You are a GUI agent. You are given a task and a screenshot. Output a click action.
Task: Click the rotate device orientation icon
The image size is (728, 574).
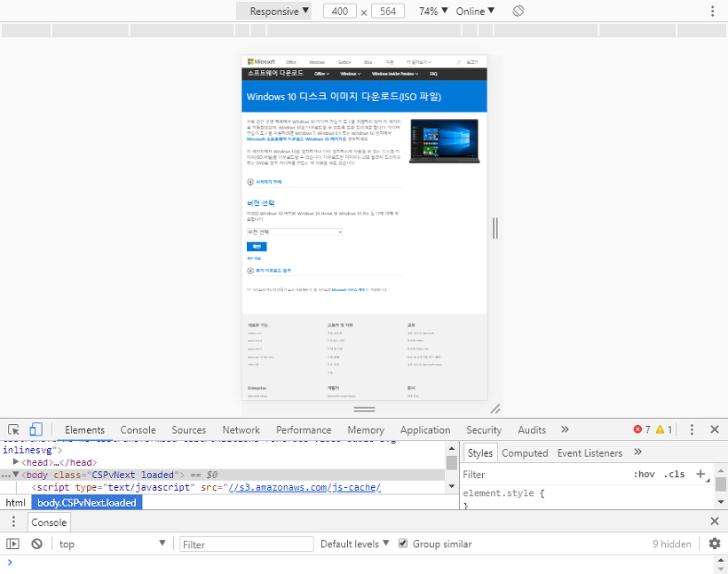518,11
